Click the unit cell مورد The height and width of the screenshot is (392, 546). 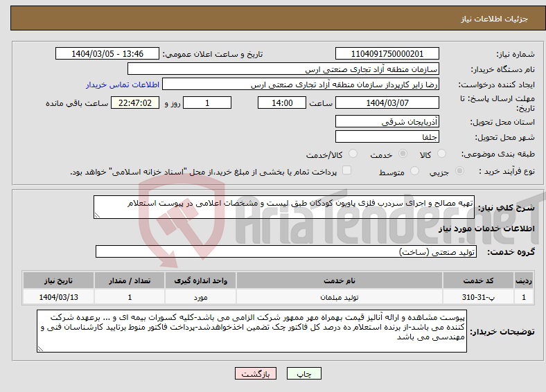[x=200, y=297]
